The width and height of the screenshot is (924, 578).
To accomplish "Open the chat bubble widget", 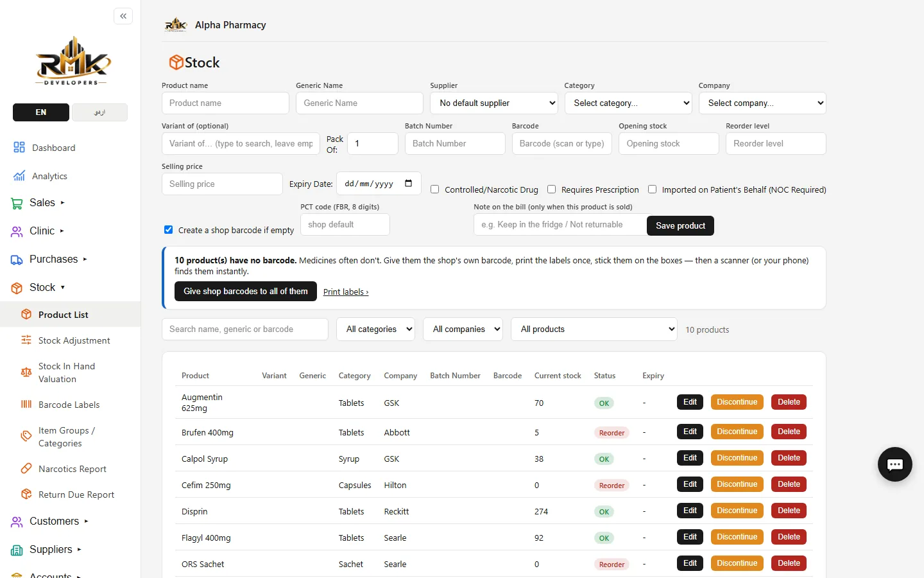I will (895, 464).
